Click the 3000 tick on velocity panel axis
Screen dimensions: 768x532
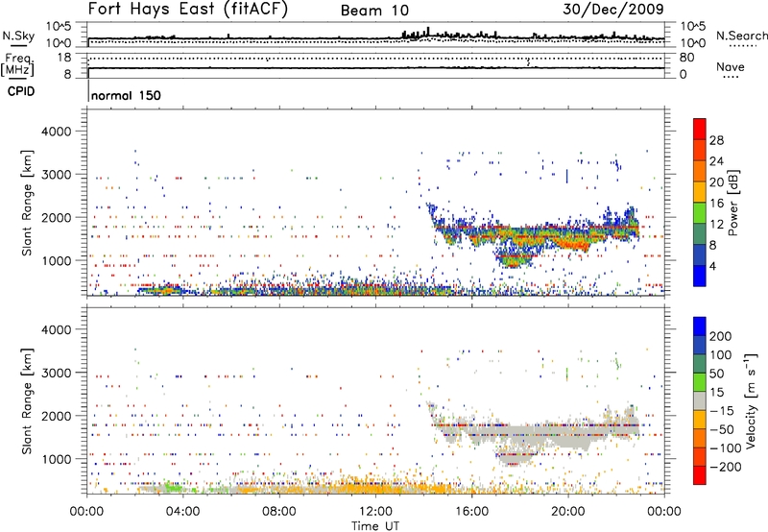[56, 373]
